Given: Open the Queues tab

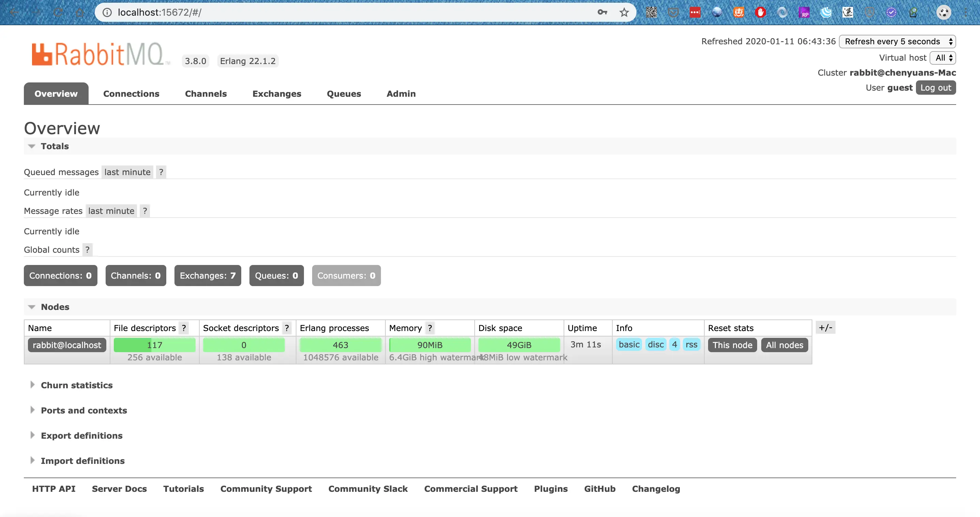Looking at the screenshot, I should click(x=344, y=94).
